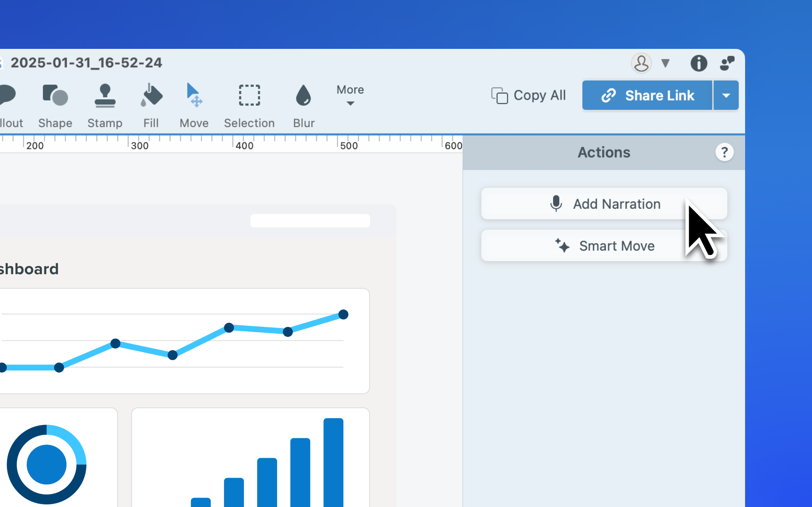
Task: Pick the Selection tool
Action: [249, 96]
